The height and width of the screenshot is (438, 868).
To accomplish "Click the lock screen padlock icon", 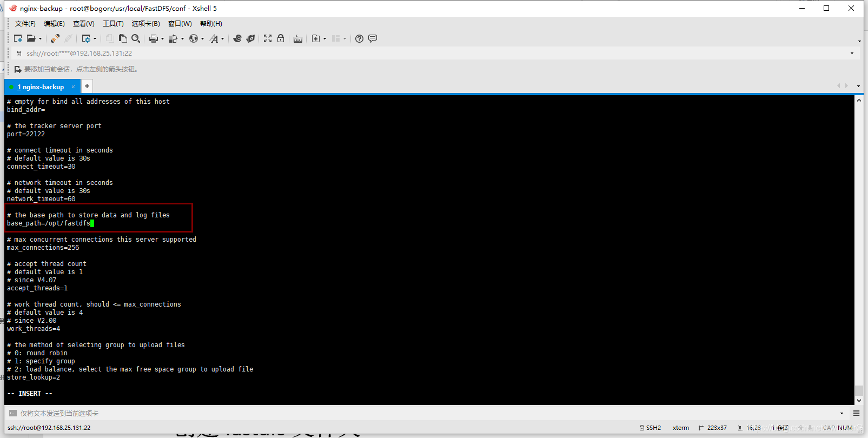I will [x=281, y=38].
